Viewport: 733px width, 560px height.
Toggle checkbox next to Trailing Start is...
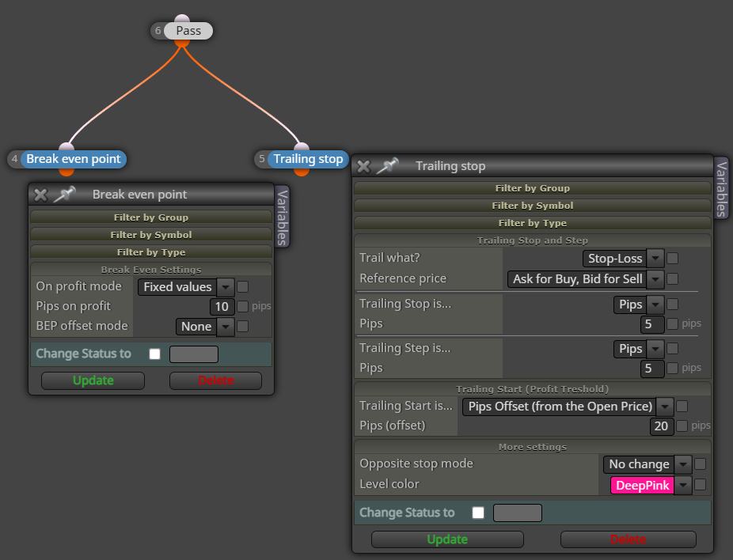682,407
